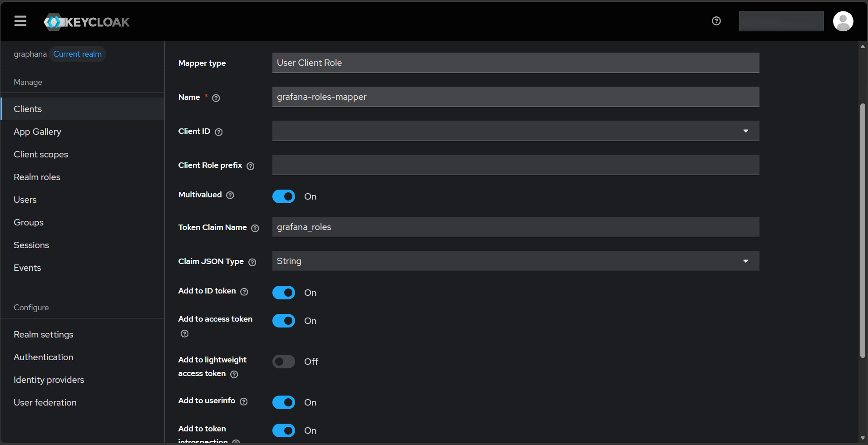Viewport: 868px width, 445px height.
Task: Click the Current realm badge
Action: (78, 54)
